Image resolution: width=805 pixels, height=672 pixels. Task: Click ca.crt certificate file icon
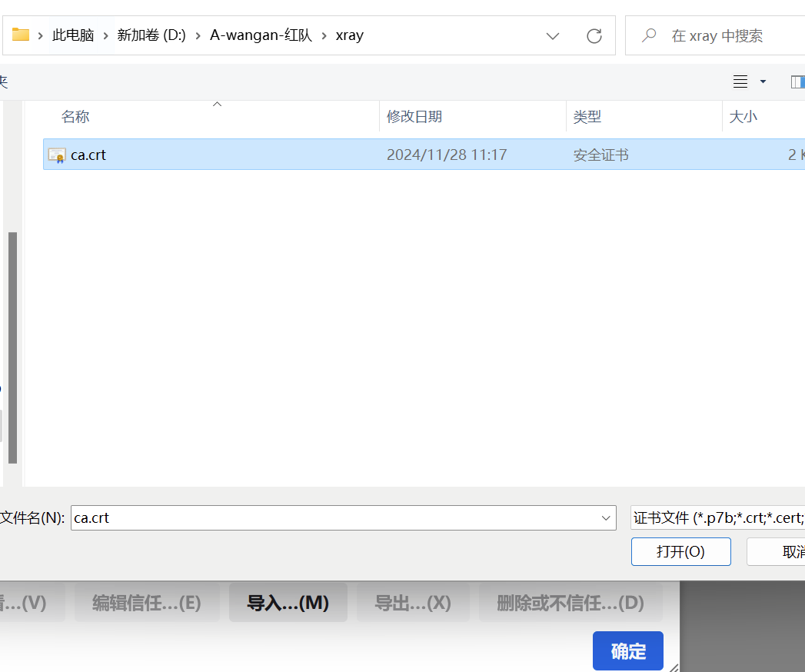click(x=56, y=155)
